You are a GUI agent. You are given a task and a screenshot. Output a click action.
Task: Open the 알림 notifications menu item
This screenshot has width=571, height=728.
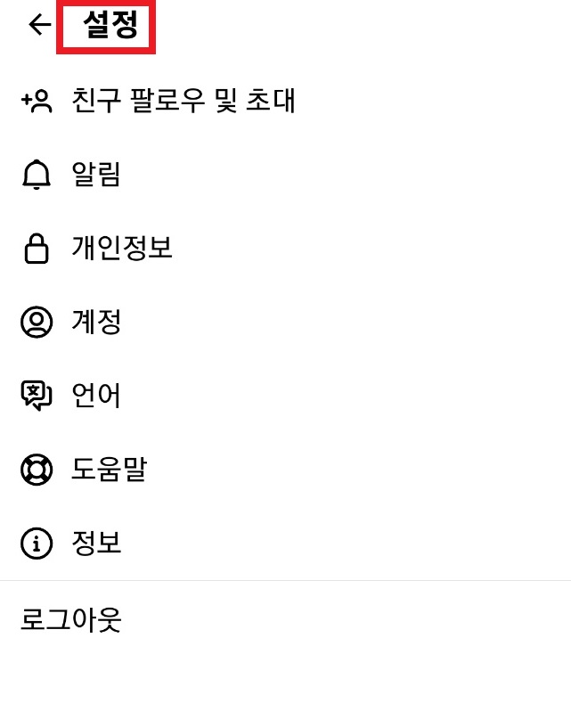tap(96, 175)
